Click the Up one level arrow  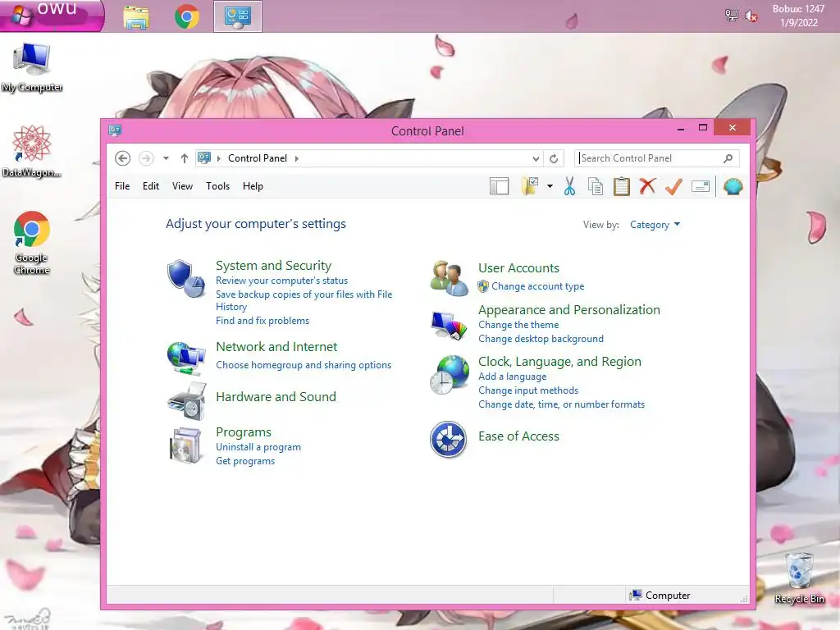click(x=185, y=158)
